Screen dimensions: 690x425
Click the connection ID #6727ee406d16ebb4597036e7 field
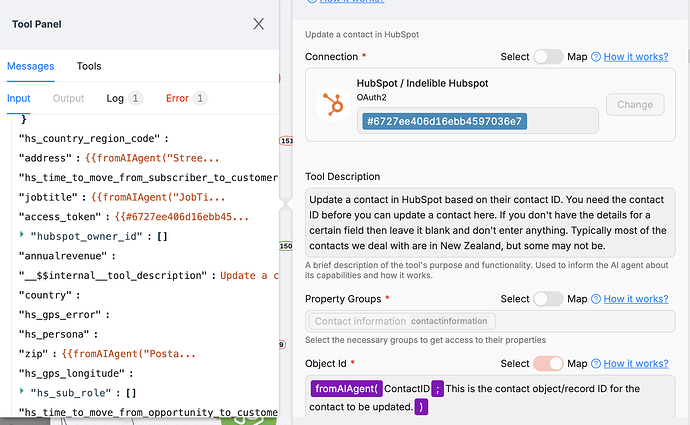[x=477, y=121]
